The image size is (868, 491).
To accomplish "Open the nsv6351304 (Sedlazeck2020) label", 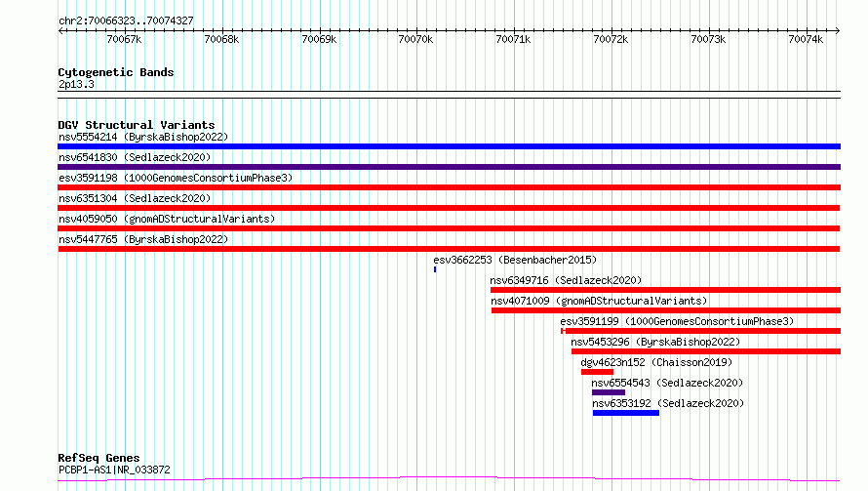I will (135, 198).
